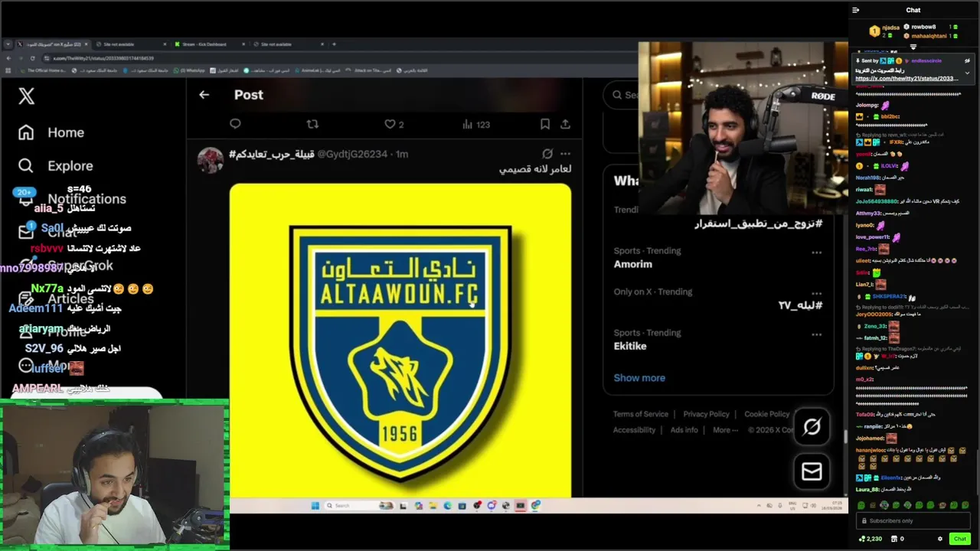Click the pinned sender name endlesscircle
Viewport: 980px width, 551px height.
click(926, 60)
